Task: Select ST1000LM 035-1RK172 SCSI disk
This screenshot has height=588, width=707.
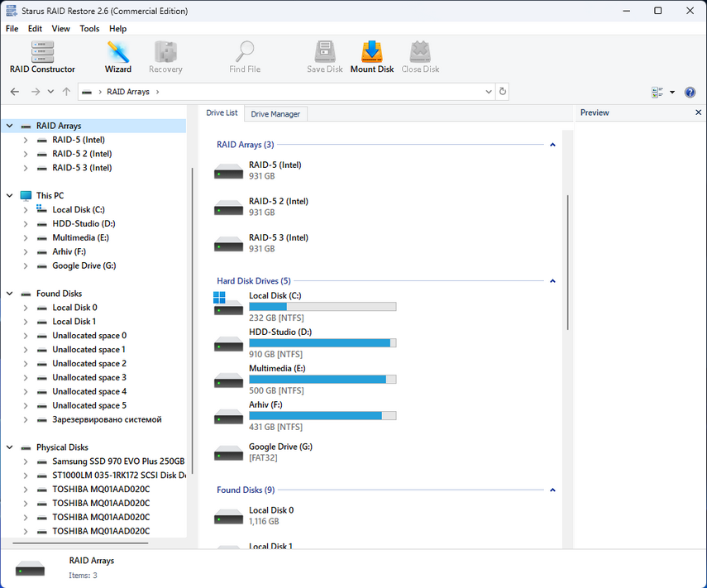Action: pyautogui.click(x=119, y=476)
